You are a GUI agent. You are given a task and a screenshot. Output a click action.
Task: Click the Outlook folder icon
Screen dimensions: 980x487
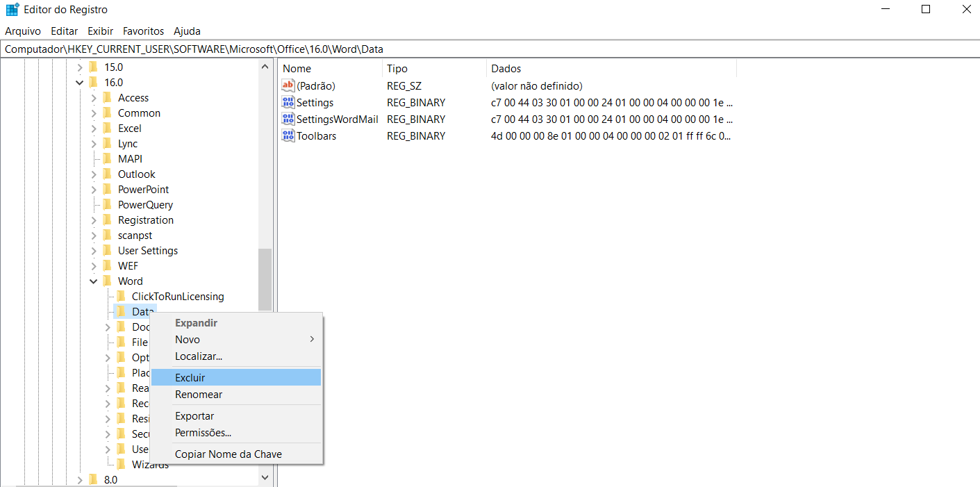[107, 174]
